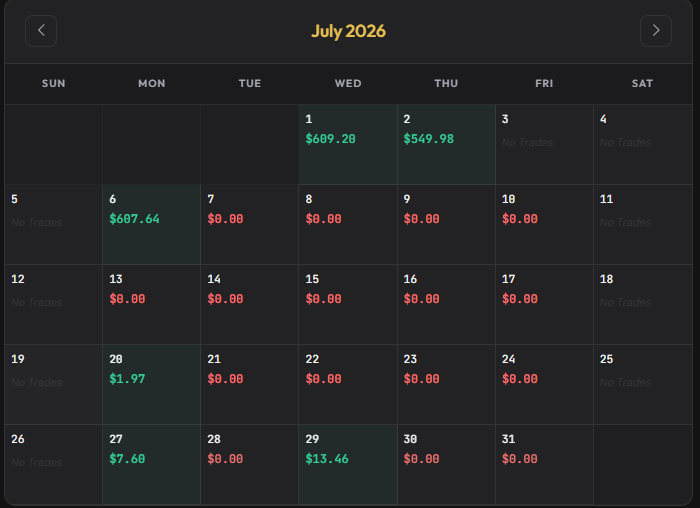This screenshot has height=508, width=700.
Task: Open July 31 day cell
Action: pos(545,465)
